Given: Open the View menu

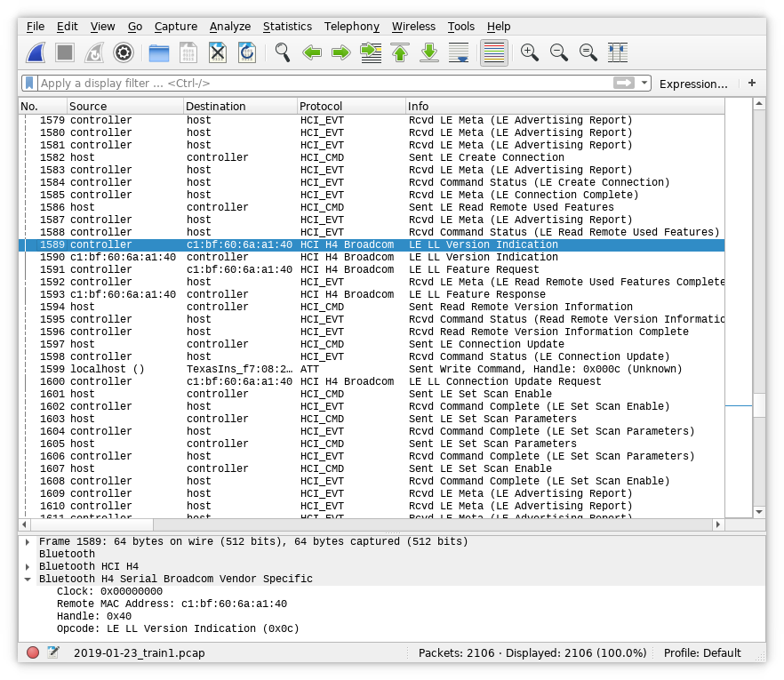Looking at the screenshot, I should tap(102, 27).
